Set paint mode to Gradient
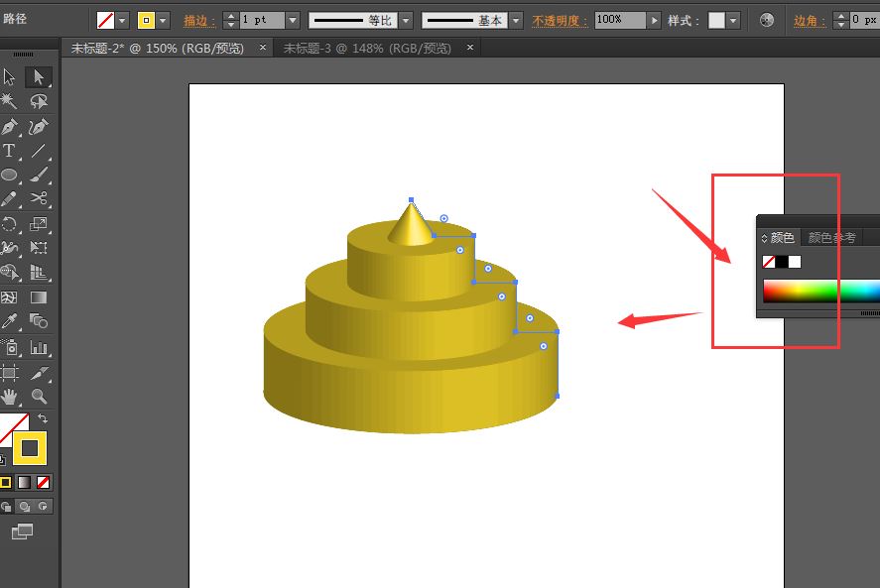Image resolution: width=880 pixels, height=588 pixels. coord(24,482)
